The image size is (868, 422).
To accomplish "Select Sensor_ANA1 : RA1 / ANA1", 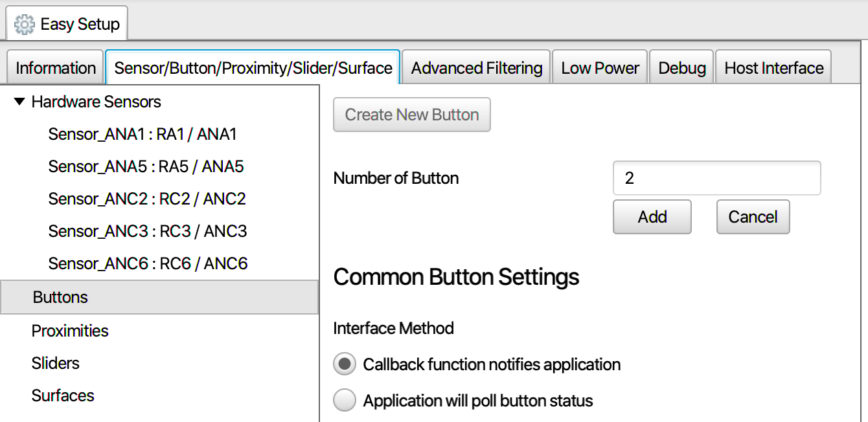I will click(x=143, y=135).
